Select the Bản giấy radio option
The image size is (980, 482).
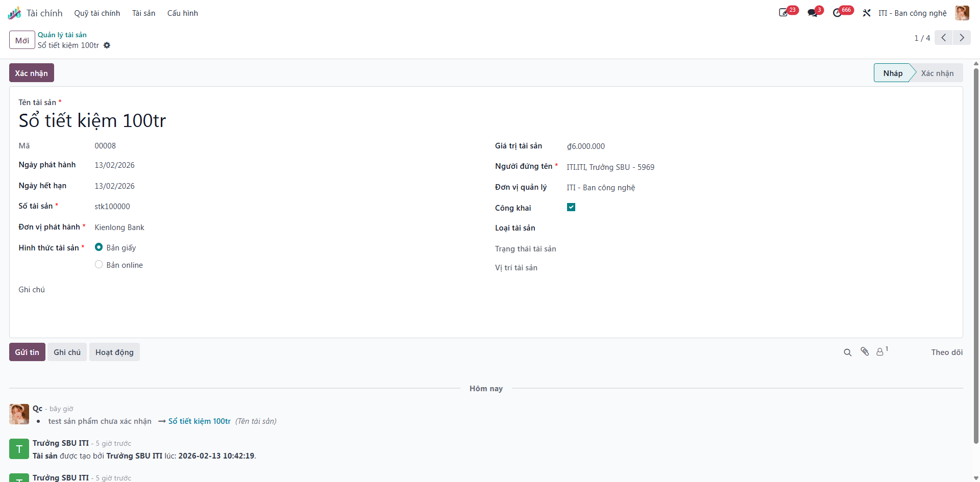click(99, 247)
